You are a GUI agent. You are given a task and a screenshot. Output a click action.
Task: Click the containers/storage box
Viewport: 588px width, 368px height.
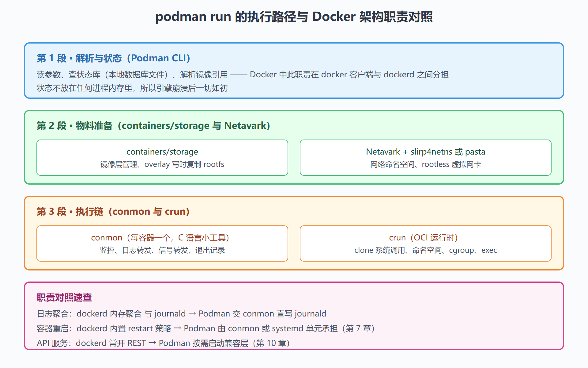pos(162,158)
